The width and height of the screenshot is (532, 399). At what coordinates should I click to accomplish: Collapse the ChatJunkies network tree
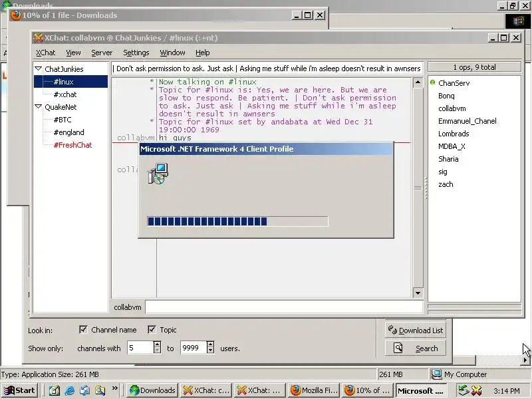39,69
